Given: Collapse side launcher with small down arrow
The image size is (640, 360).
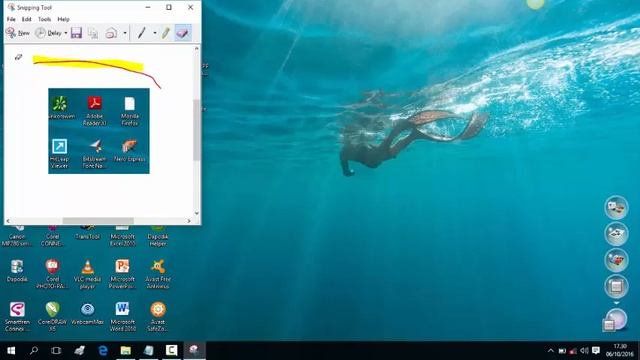Looking at the screenshot, I should [x=616, y=303].
